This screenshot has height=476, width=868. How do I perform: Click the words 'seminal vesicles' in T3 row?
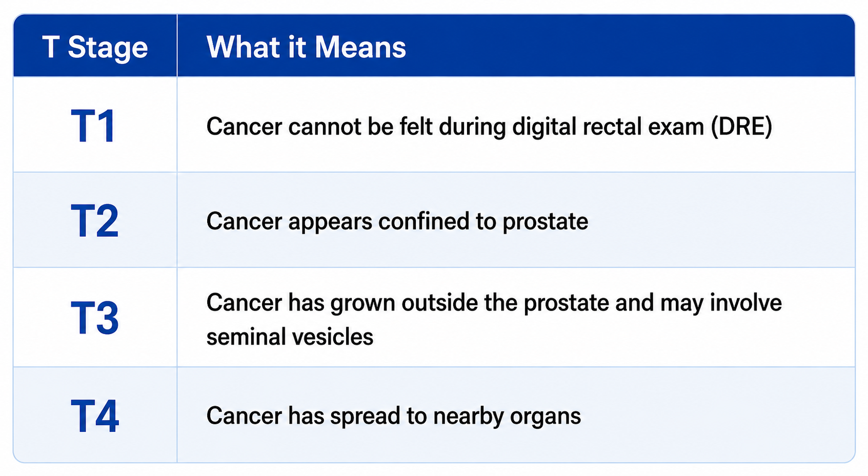pyautogui.click(x=290, y=337)
